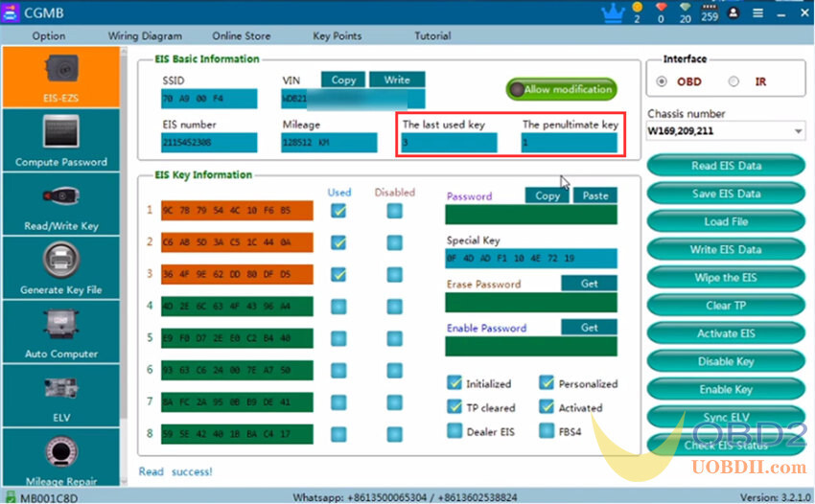The height and width of the screenshot is (504, 815).
Task: Toggle the Used checkbox for key 4
Action: click(x=338, y=307)
